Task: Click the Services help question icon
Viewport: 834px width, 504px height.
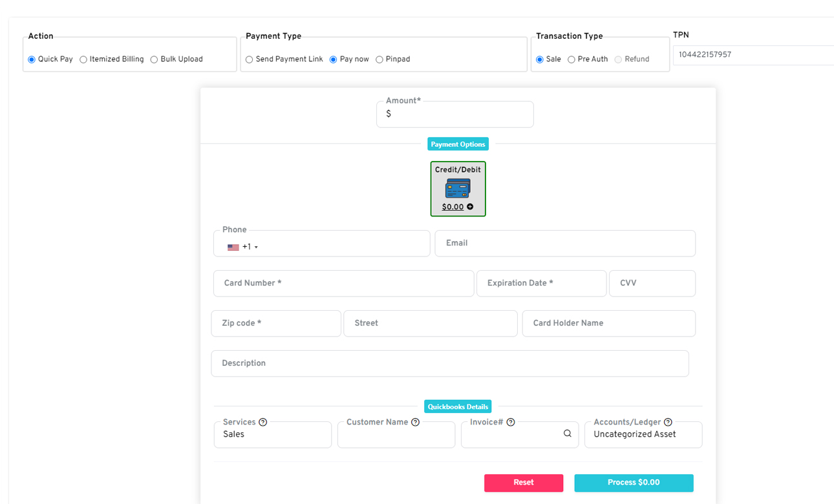Action: [263, 423]
